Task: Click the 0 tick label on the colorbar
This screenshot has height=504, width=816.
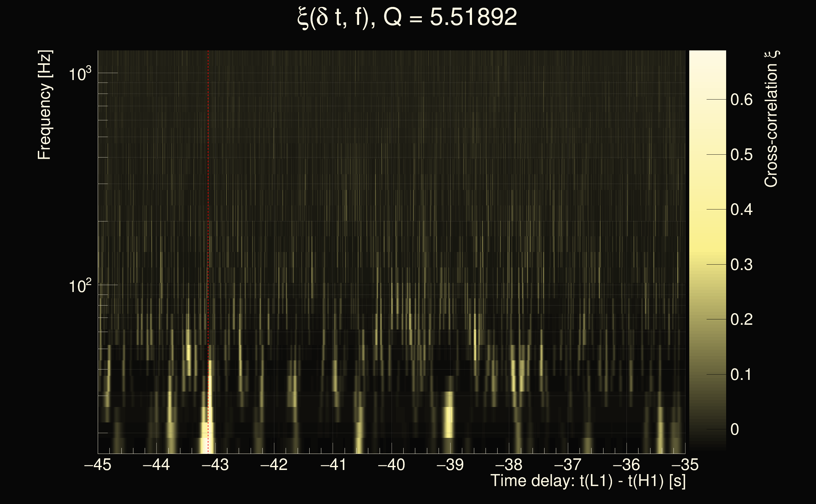Action: tap(735, 429)
